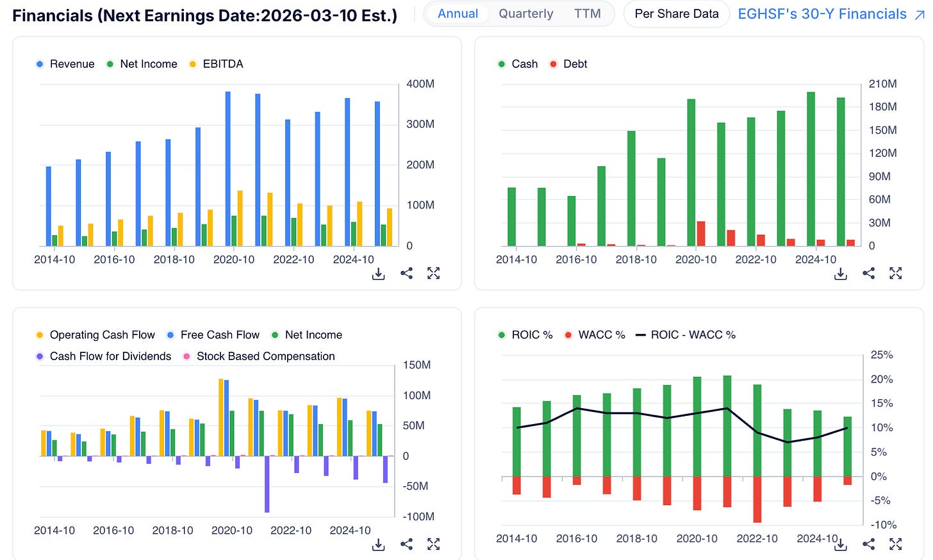Download the Revenue chart data
The image size is (933, 560).
point(379,274)
